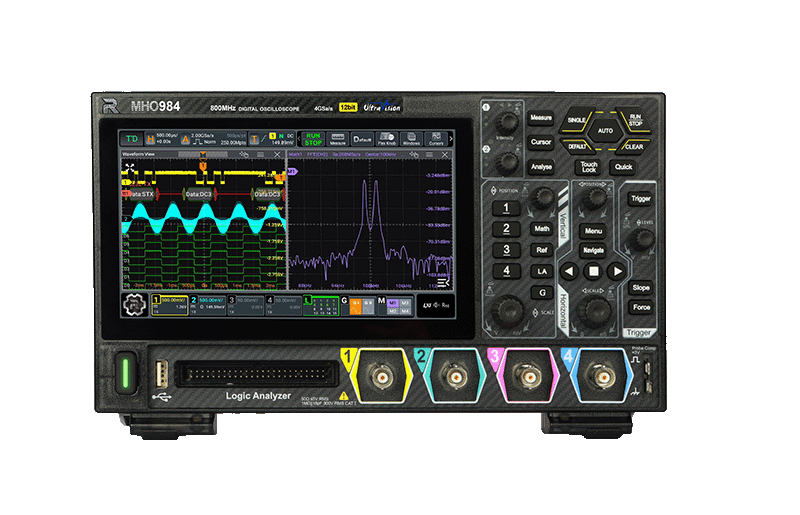This screenshot has height=515, width=800.
Task: Close the Math1 FFT window
Action: [x=444, y=154]
